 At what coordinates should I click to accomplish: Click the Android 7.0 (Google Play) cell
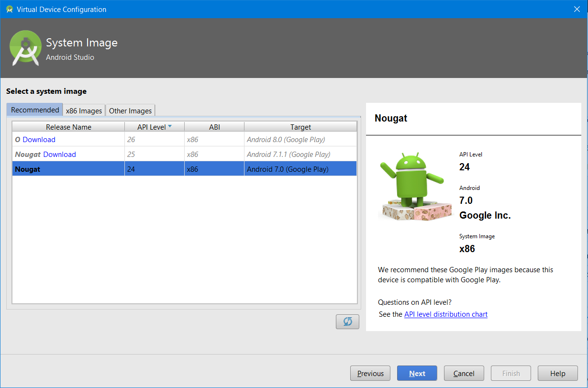[x=300, y=169]
